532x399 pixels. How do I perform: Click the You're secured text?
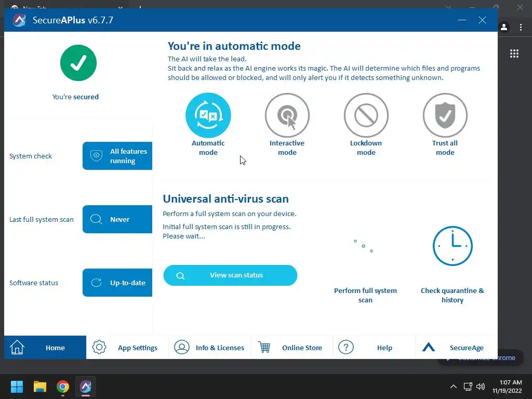[75, 97]
